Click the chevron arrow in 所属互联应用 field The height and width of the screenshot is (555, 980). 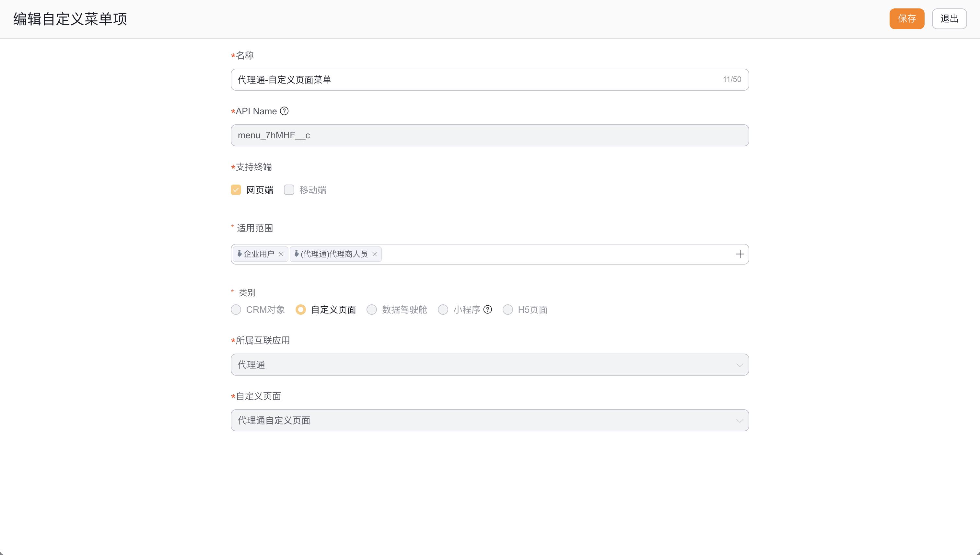[740, 365]
